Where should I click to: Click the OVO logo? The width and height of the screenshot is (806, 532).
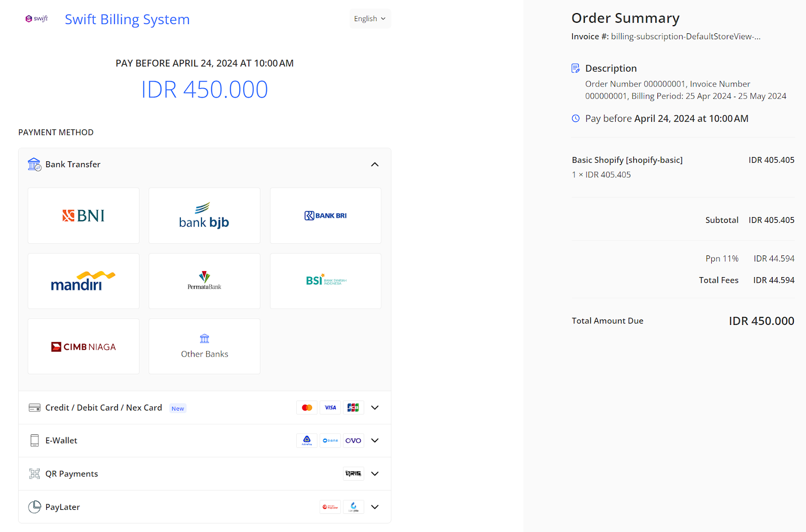click(354, 440)
